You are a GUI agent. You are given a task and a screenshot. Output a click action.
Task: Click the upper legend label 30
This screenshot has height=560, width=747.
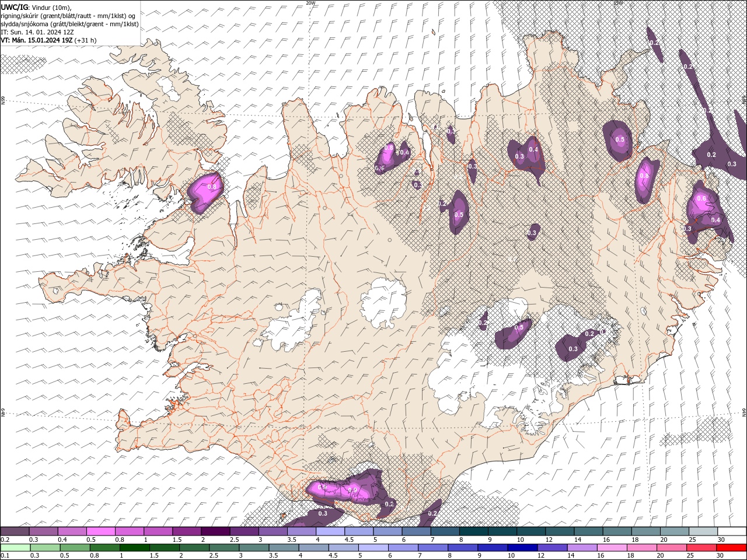click(x=721, y=540)
